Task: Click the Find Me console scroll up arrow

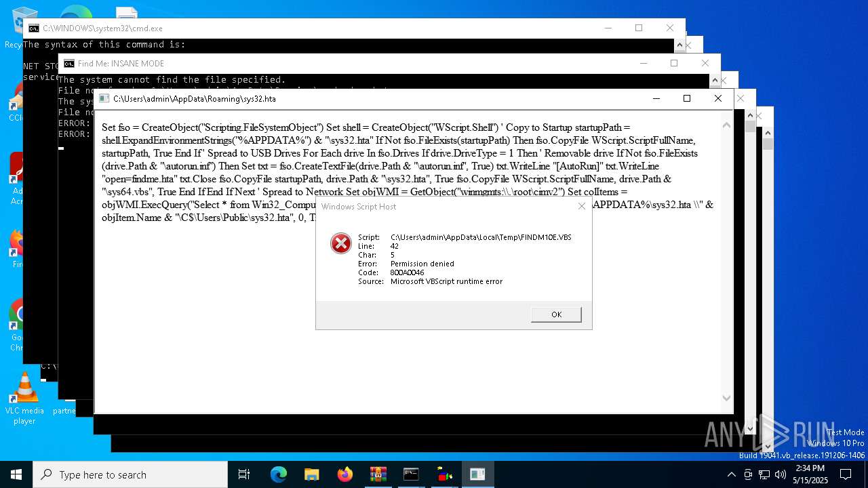Action: (715, 81)
